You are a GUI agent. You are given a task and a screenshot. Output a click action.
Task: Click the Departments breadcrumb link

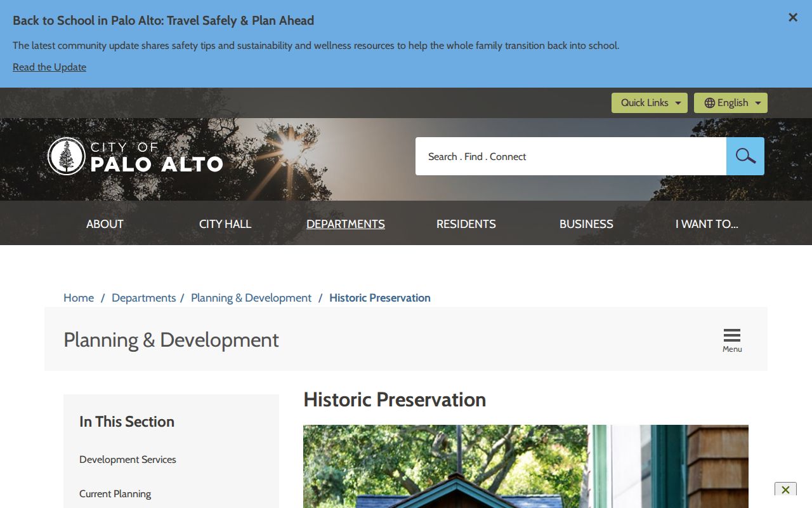(143, 298)
